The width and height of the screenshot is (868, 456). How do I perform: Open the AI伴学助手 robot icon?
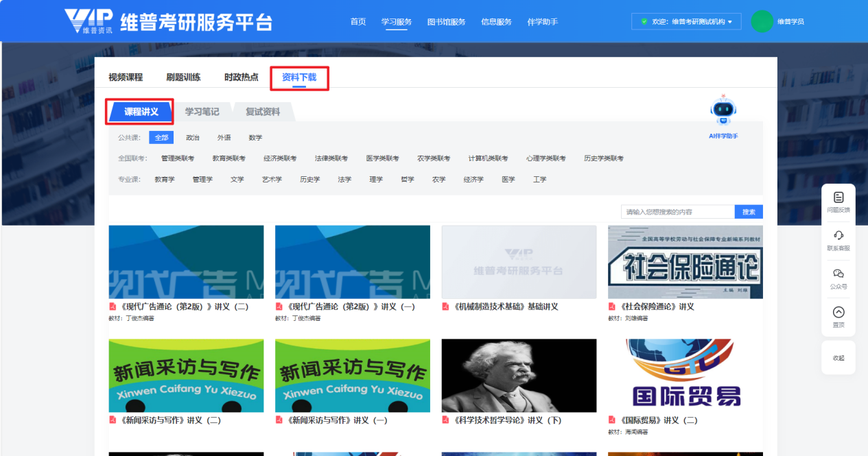click(723, 111)
